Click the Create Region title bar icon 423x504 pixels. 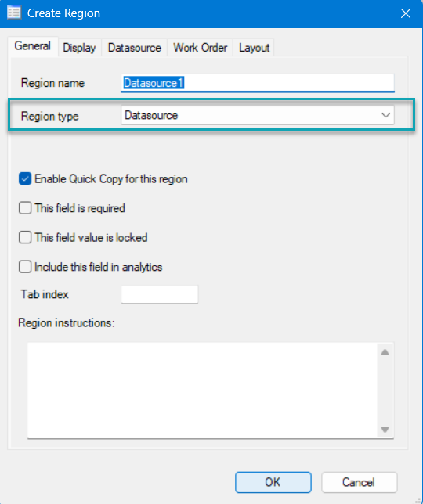(x=14, y=13)
